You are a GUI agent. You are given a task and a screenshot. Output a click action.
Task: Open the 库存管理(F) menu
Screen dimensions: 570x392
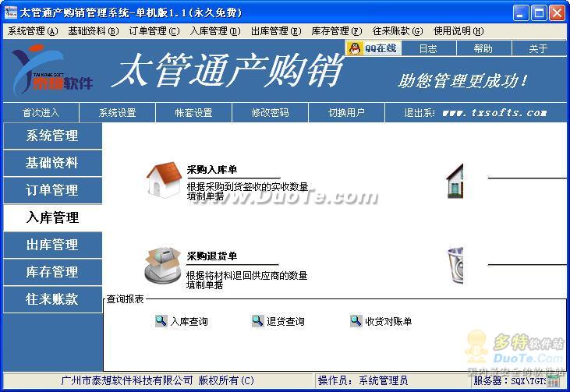(x=337, y=31)
